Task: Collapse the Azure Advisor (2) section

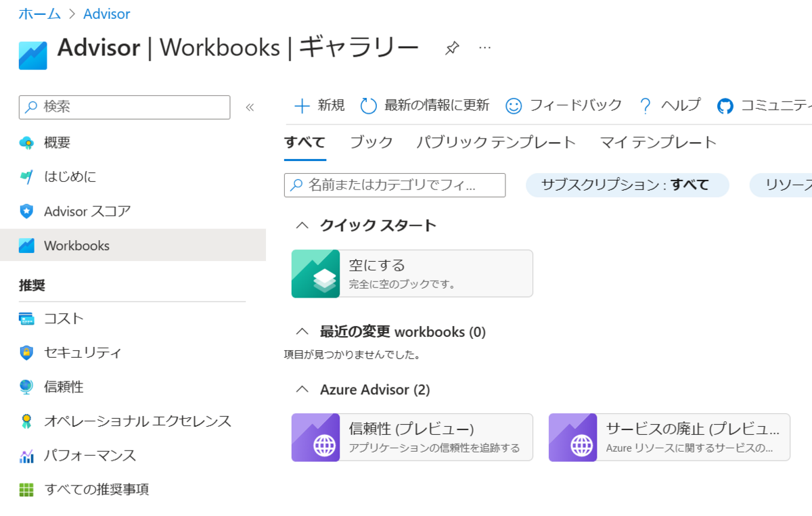Action: (x=302, y=390)
